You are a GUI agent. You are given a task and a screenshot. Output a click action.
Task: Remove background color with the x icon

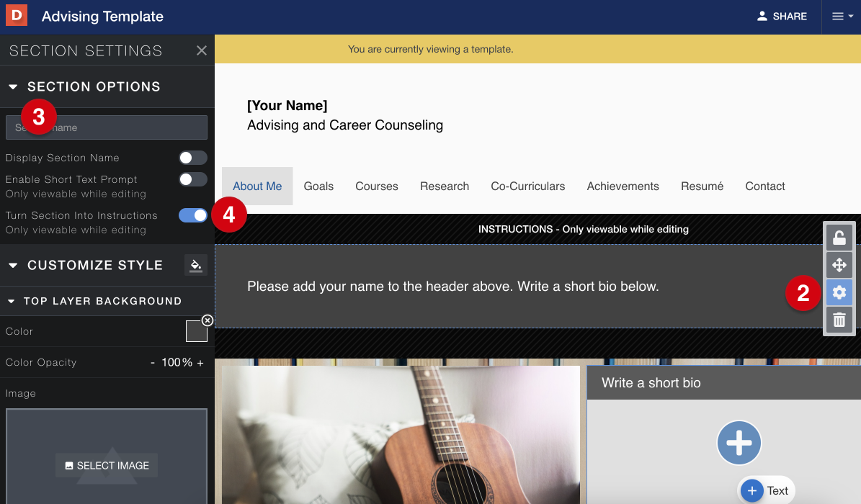207,320
